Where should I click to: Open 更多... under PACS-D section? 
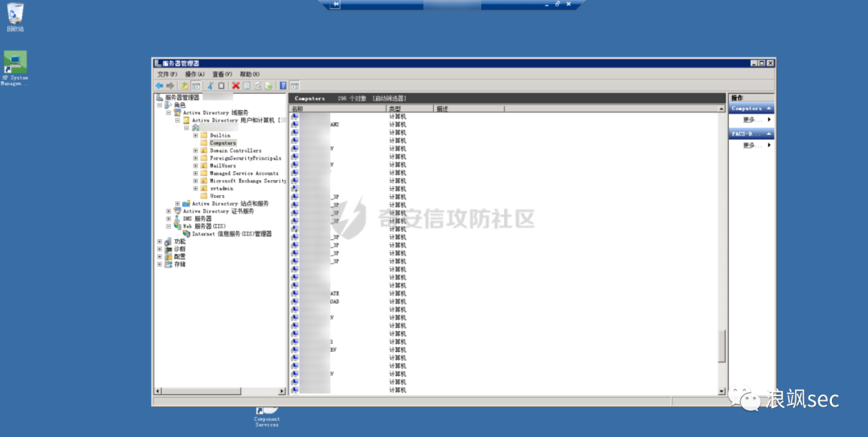752,145
